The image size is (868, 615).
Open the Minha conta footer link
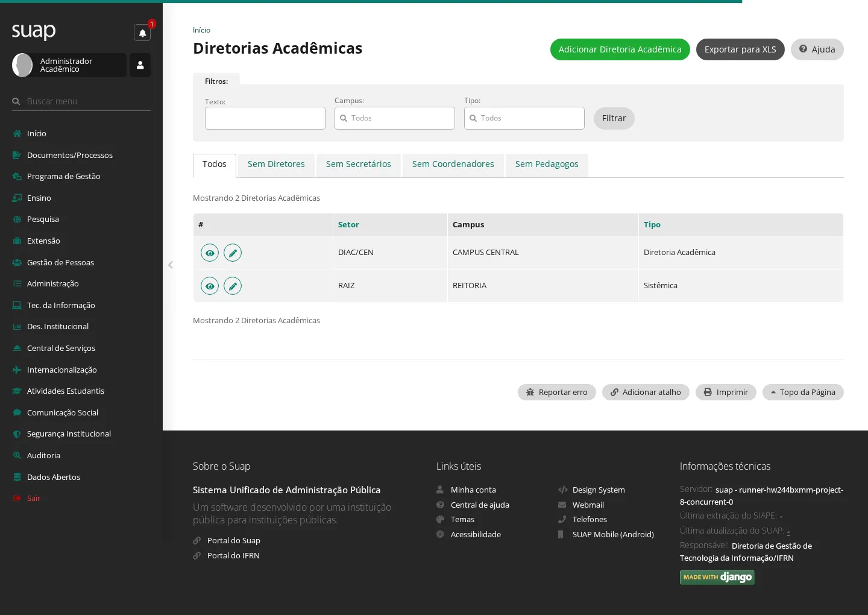click(x=473, y=490)
